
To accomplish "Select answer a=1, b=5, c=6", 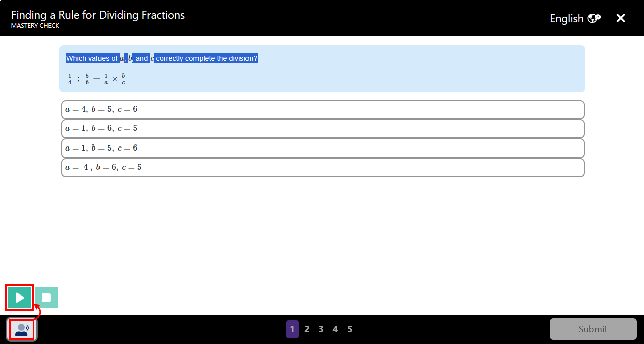I will pyautogui.click(x=322, y=148).
